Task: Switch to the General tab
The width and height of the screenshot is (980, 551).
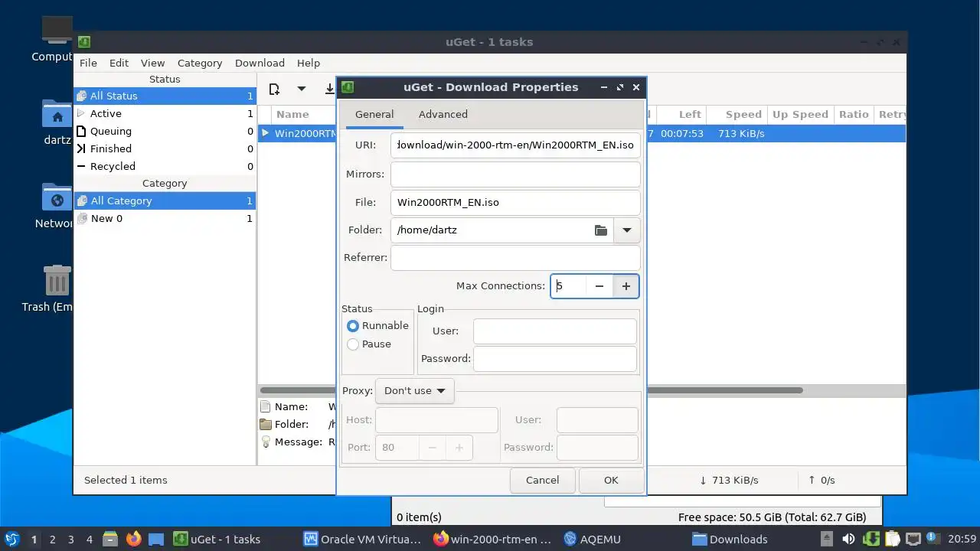Action: [x=374, y=115]
